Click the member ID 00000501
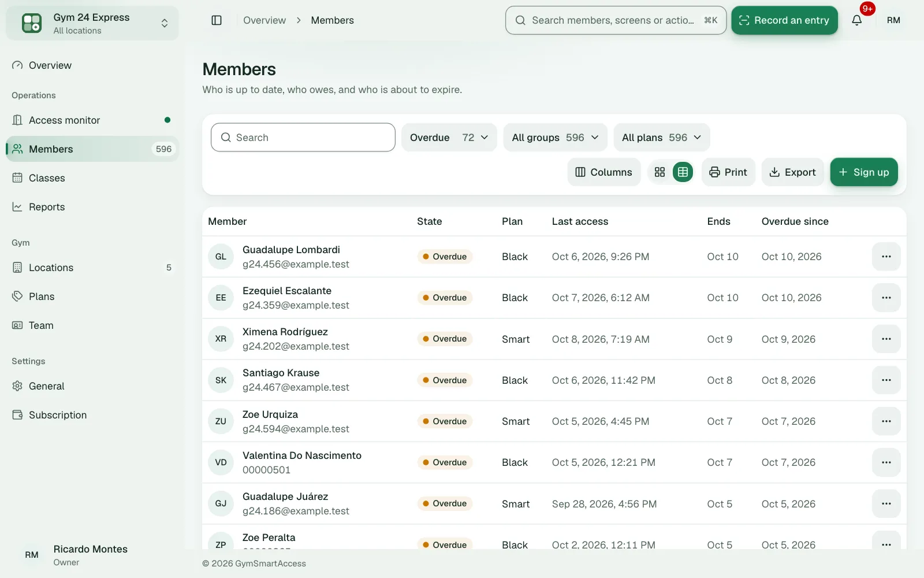 [x=266, y=470]
